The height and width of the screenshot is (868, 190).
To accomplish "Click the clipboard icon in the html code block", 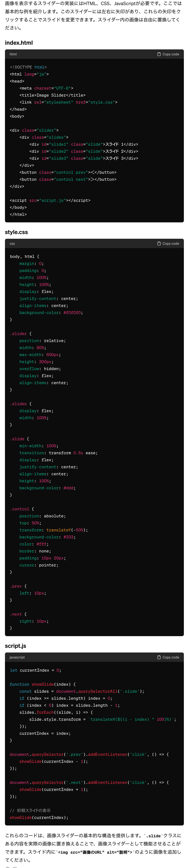I will coord(159,54).
